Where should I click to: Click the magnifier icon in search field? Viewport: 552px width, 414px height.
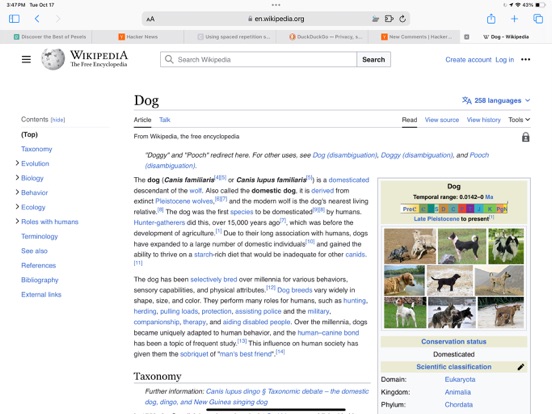tap(169, 59)
